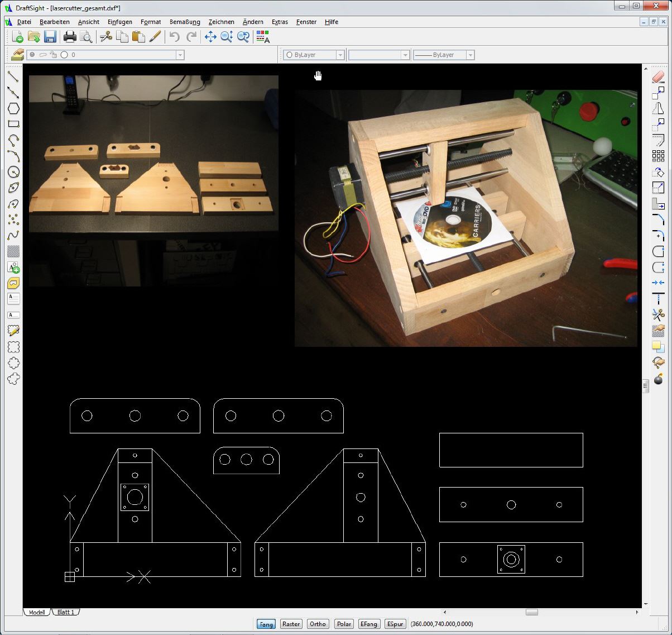Open the ByLayer line color dropdown

339,55
